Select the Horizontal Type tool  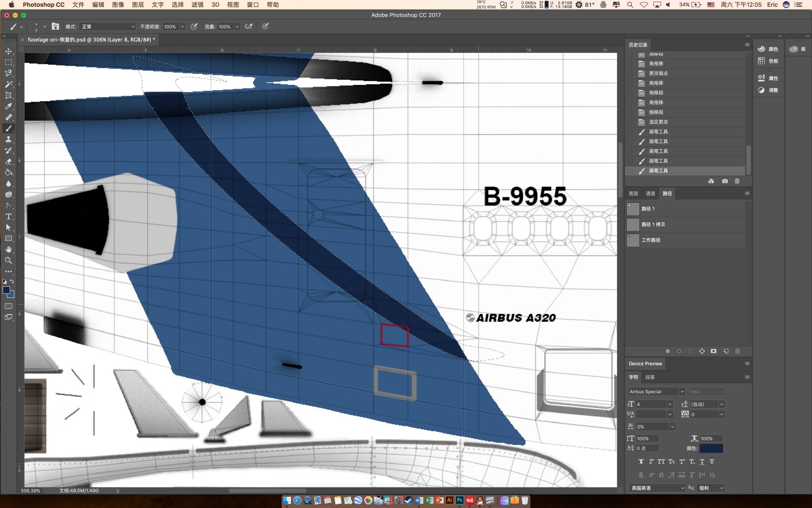(x=8, y=217)
